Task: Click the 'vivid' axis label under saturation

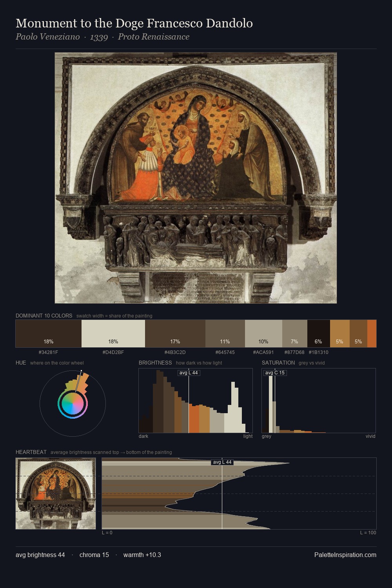Action: [x=370, y=436]
